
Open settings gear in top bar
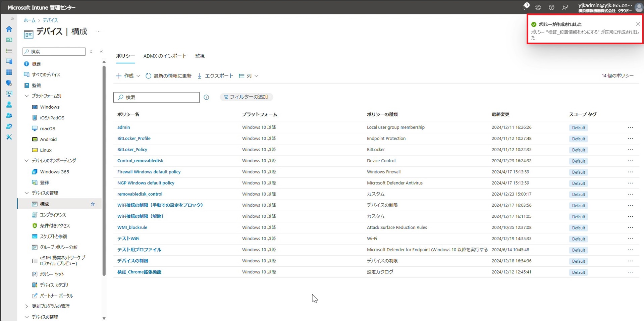point(538,7)
